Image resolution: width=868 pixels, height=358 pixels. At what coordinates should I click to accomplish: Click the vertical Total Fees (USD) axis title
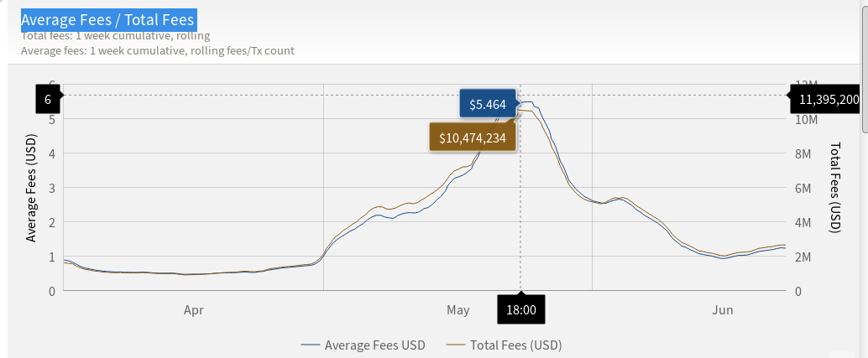point(834,188)
